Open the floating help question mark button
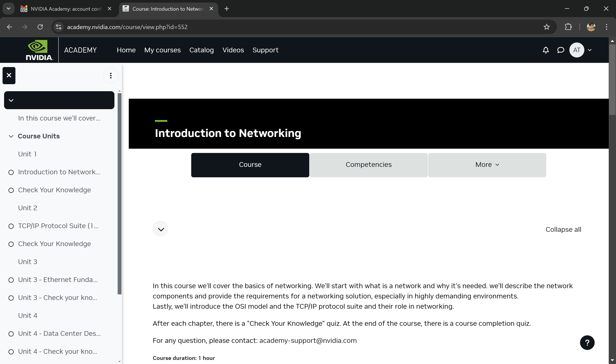The height and width of the screenshot is (364, 616). 587,342
